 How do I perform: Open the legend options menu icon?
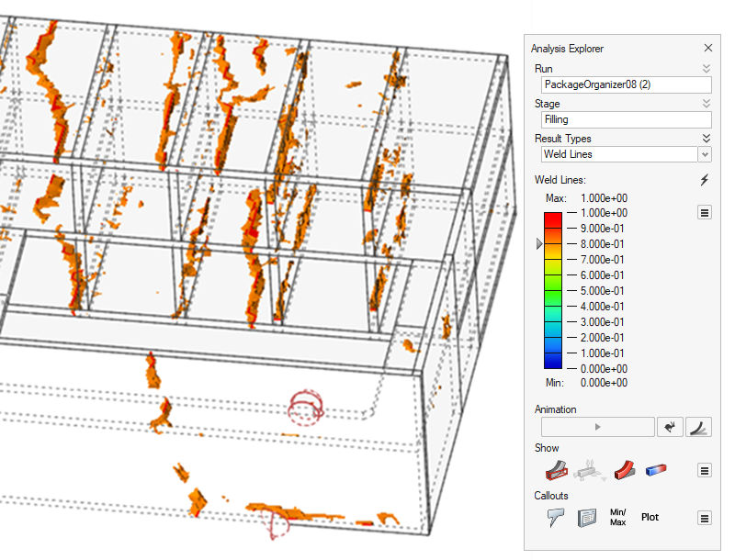point(705,213)
